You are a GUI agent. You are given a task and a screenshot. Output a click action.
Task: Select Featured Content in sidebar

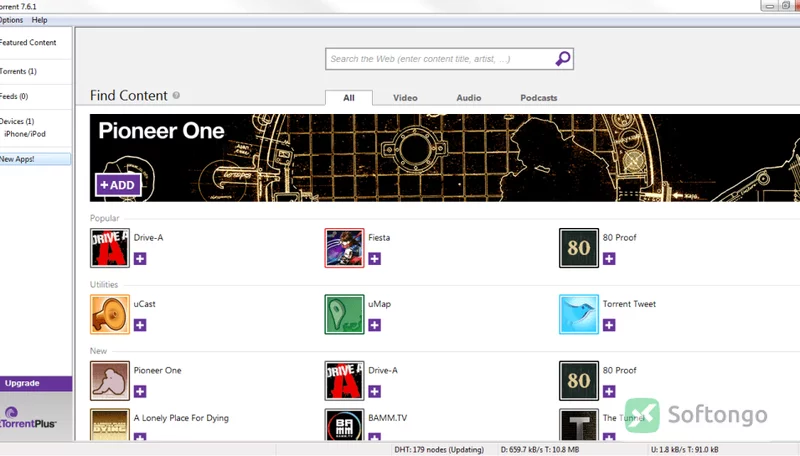(x=28, y=43)
